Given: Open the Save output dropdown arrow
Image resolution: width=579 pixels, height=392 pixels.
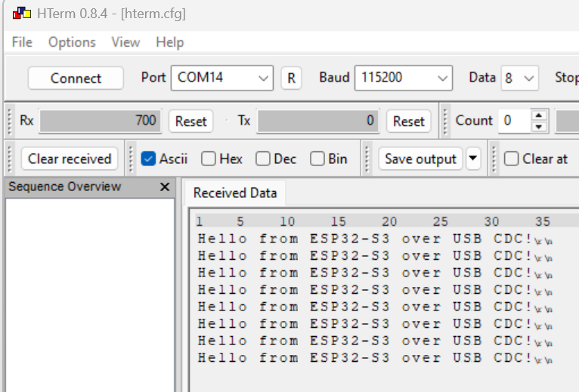Looking at the screenshot, I should (x=472, y=159).
